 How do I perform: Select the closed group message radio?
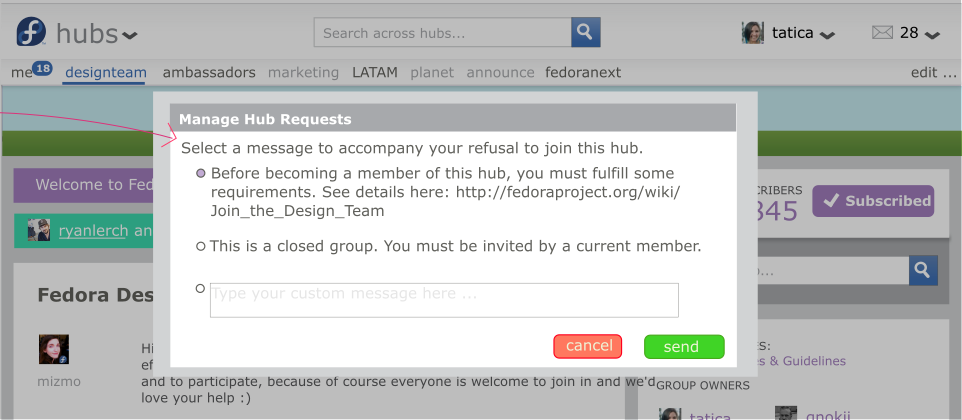point(201,246)
